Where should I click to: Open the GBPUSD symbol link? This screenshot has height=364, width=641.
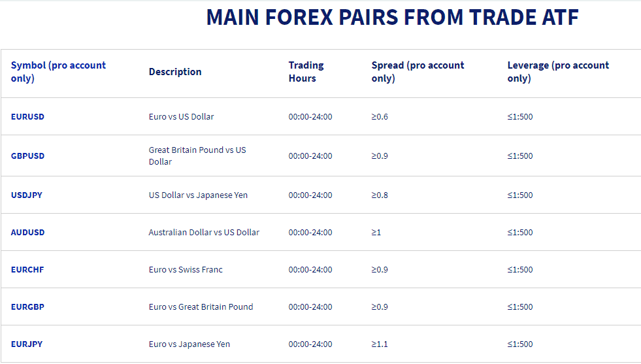pos(27,156)
